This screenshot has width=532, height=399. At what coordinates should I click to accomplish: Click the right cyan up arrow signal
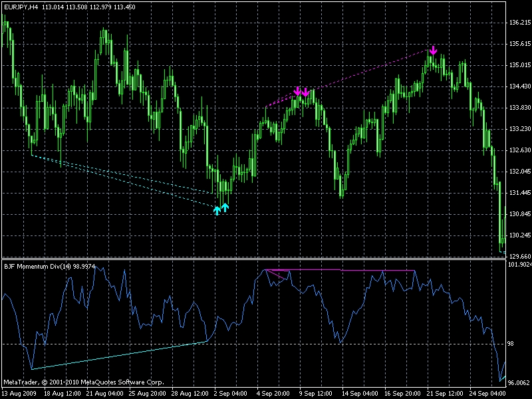pos(225,207)
